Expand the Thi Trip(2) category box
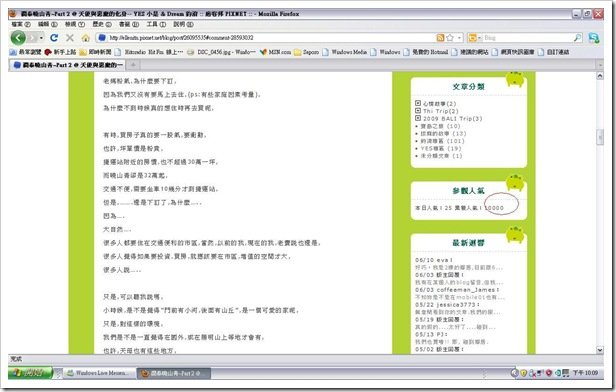The image size is (616, 392). pyautogui.click(x=418, y=111)
